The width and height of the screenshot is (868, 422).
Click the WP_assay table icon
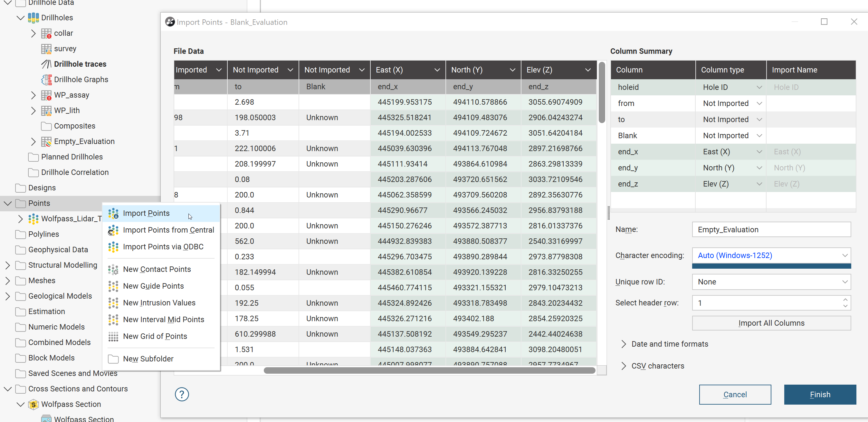coord(46,95)
